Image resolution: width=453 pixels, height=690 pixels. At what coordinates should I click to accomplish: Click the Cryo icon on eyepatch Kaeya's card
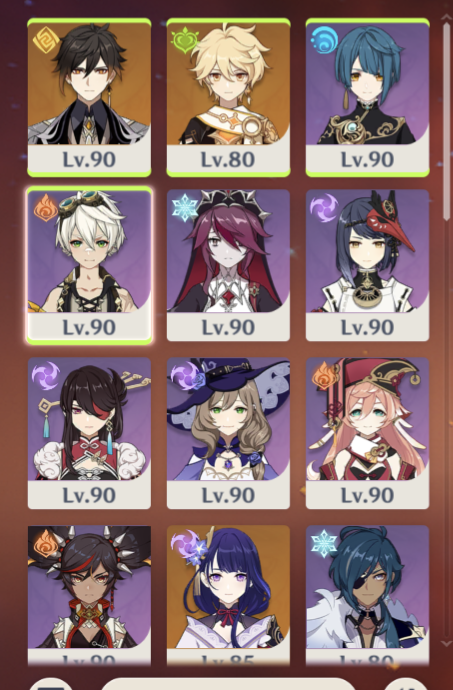(324, 543)
